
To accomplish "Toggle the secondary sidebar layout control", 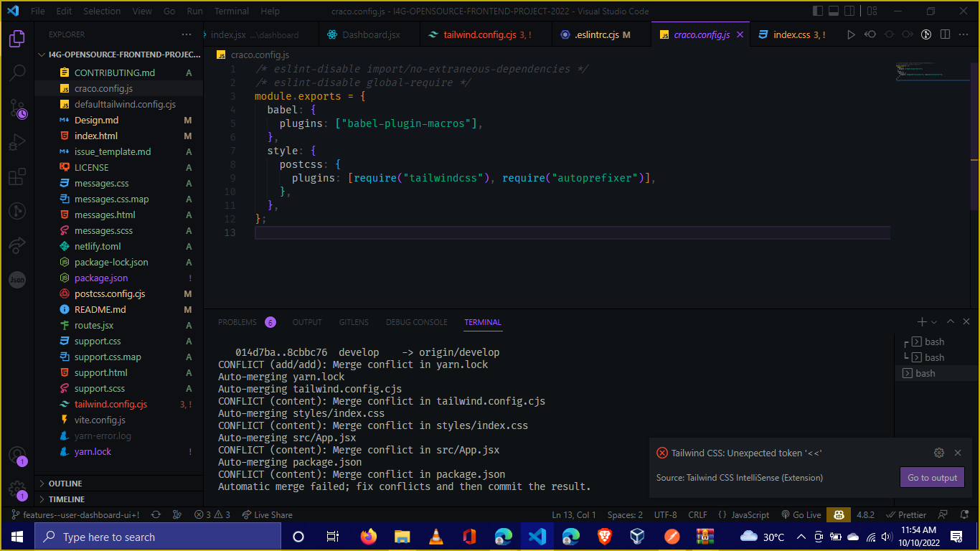I will coord(849,11).
